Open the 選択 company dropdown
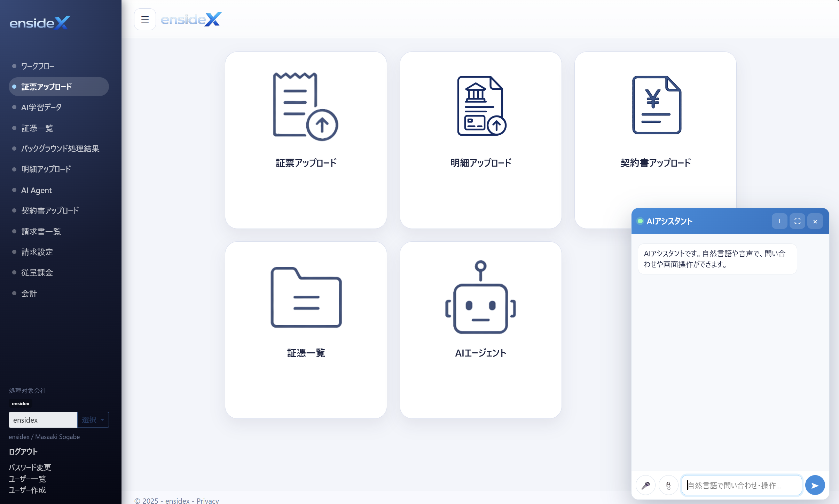 point(93,420)
